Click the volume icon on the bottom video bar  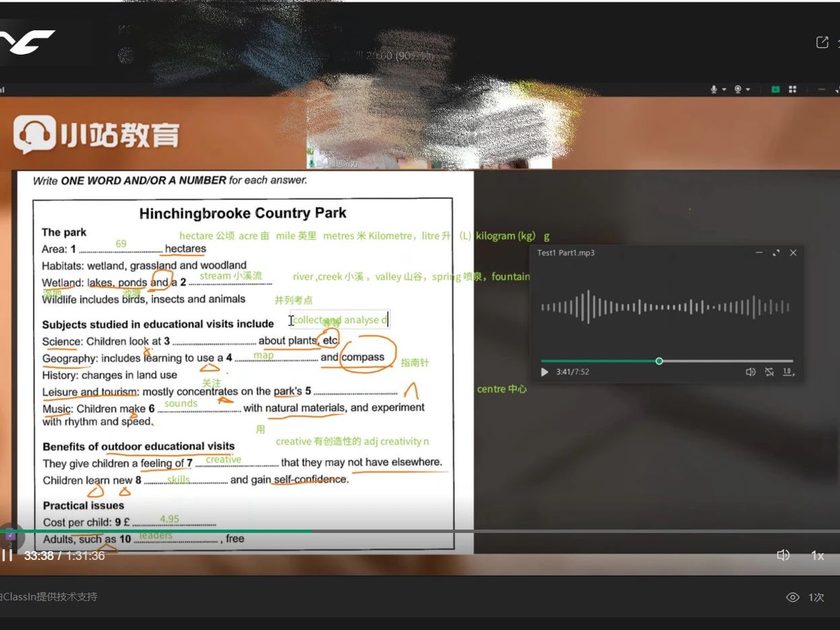click(783, 555)
